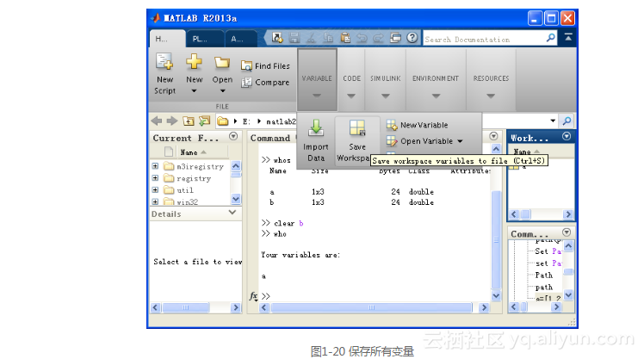The height and width of the screenshot is (359, 644).
Task: Click the up one level folder icon
Action: (x=188, y=121)
